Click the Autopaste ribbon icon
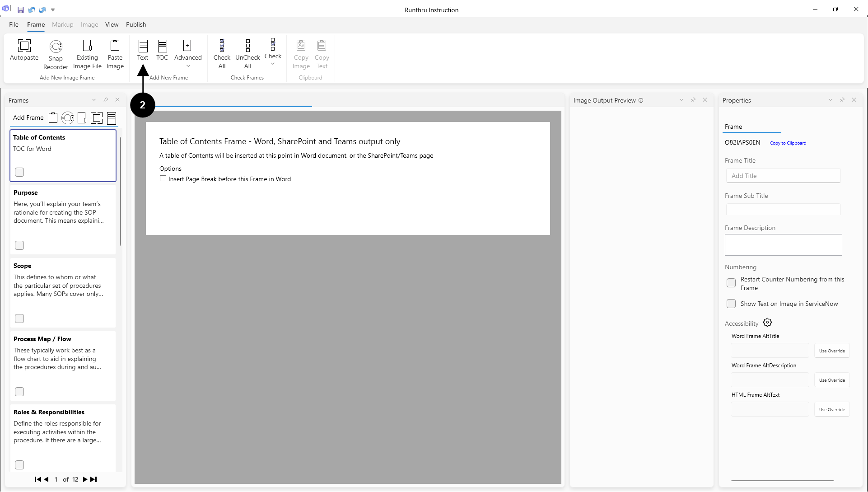 click(24, 46)
